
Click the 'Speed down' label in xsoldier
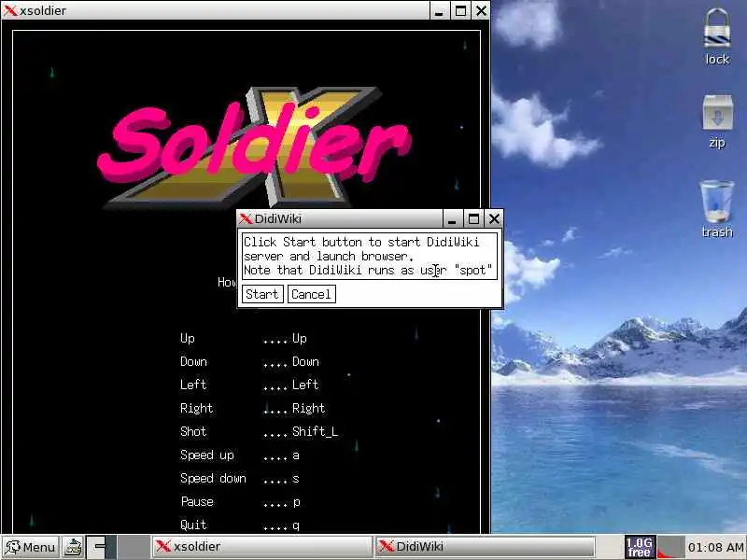point(213,478)
